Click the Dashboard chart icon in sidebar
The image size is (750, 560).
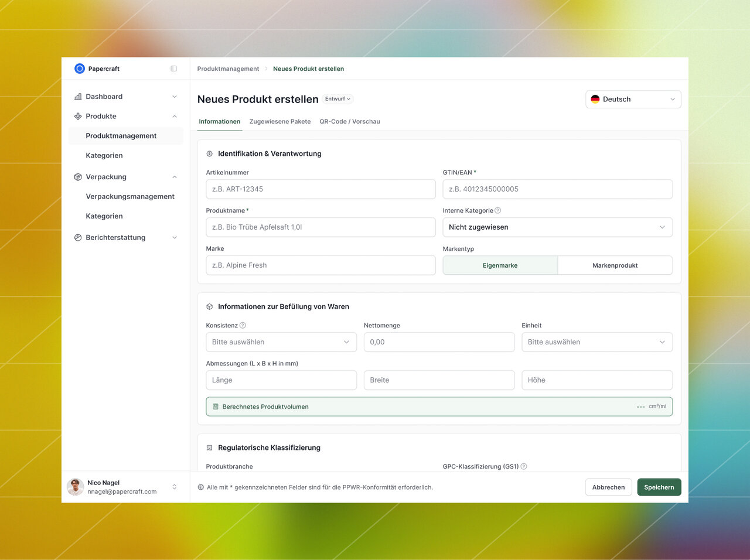pyautogui.click(x=78, y=97)
